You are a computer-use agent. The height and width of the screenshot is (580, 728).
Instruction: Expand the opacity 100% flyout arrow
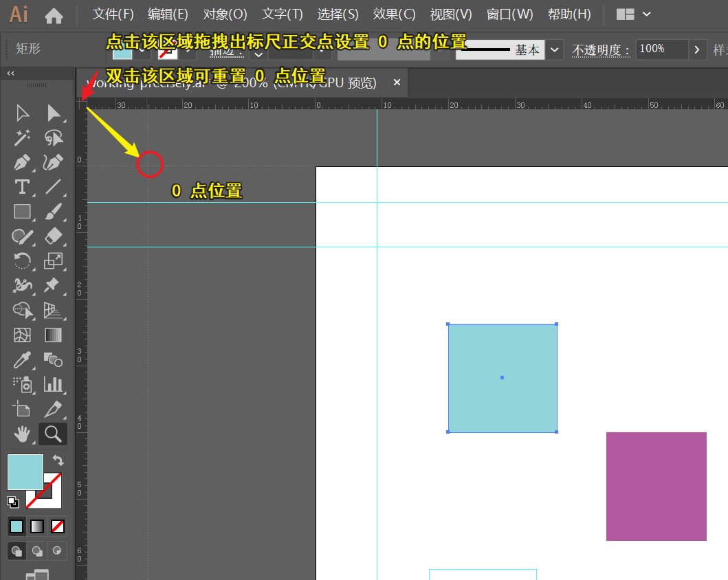697,49
